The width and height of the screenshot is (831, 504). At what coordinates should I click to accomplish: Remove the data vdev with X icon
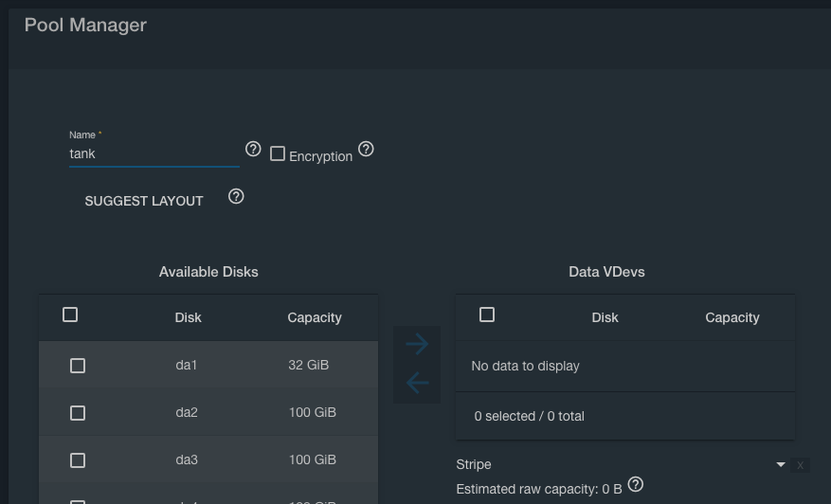point(801,465)
